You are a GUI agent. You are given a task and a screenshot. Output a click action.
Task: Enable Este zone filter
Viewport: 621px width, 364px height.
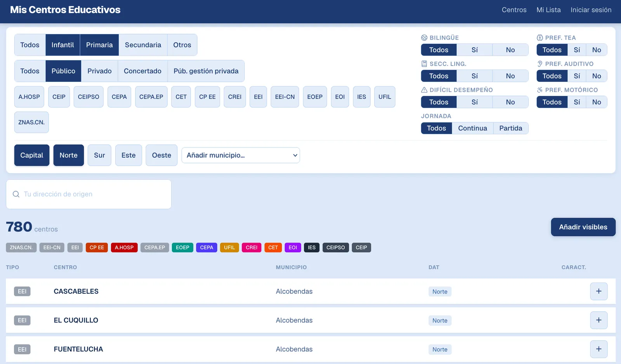click(x=128, y=155)
